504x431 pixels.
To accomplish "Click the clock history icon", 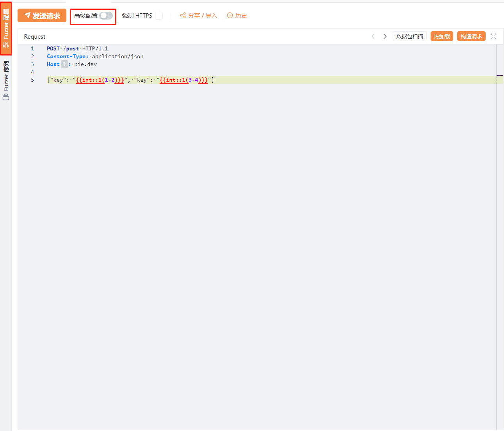I will pyautogui.click(x=230, y=15).
